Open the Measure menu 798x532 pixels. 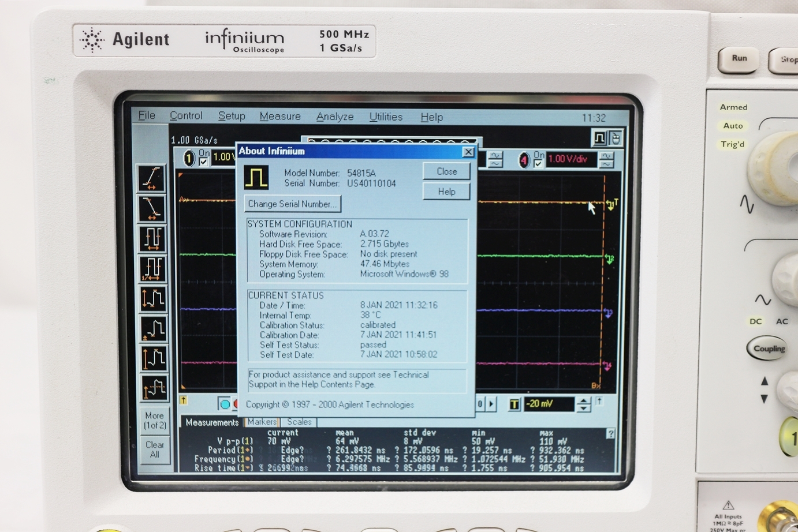(x=280, y=117)
